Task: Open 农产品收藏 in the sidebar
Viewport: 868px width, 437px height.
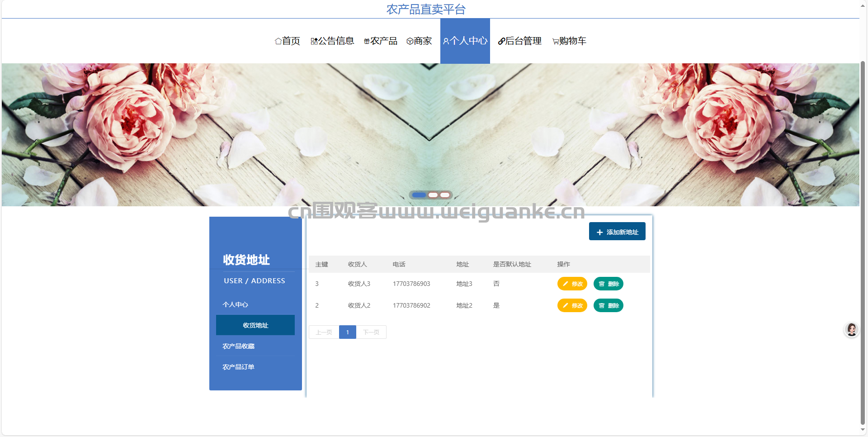Action: 255,346
